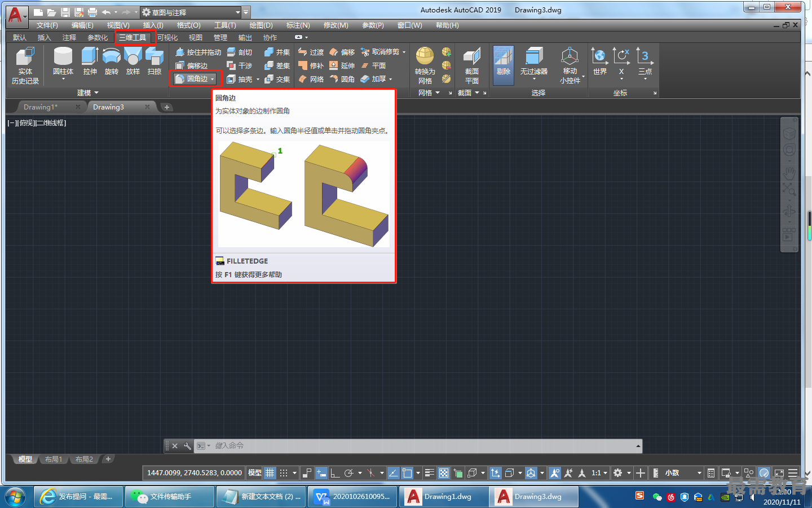Open the 抽壳 shell dropdown arrow
Image resolution: width=812 pixels, height=508 pixels.
258,79
